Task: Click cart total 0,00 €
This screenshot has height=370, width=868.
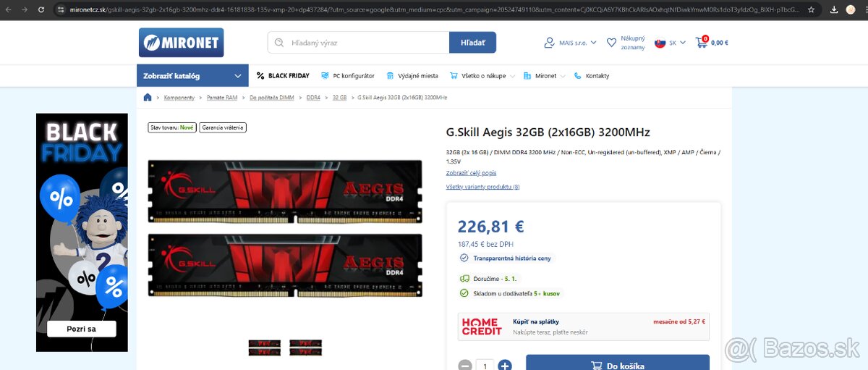Action: 720,43
